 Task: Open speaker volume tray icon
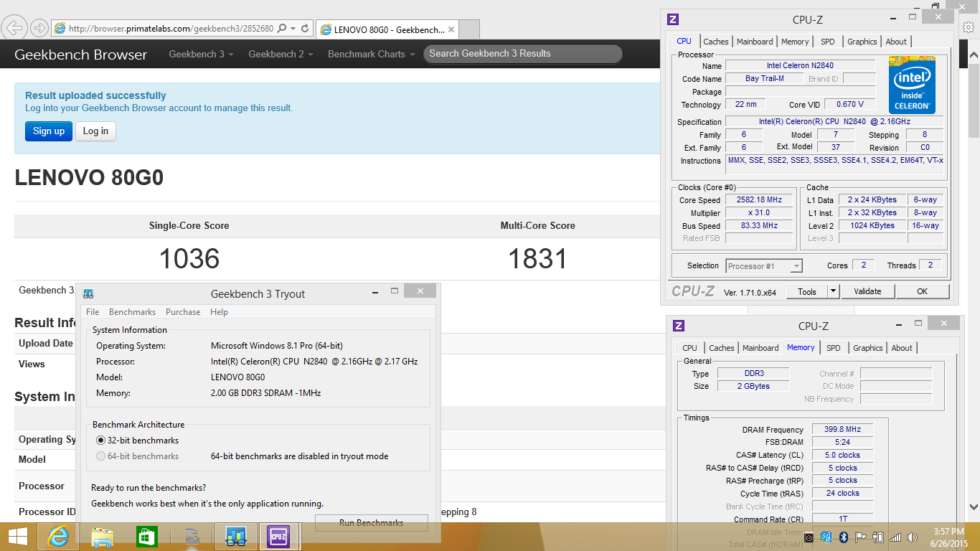pyautogui.click(x=913, y=537)
